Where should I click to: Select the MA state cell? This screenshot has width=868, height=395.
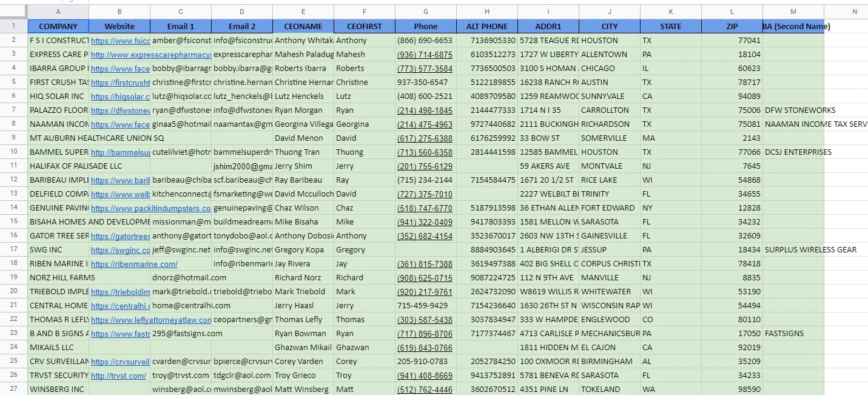pyautogui.click(x=671, y=138)
